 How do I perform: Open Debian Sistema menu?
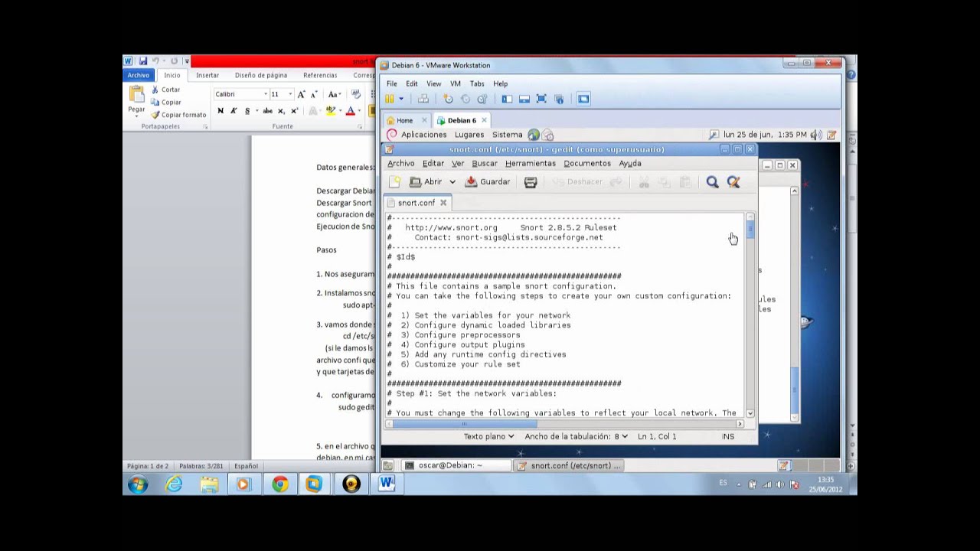click(507, 135)
